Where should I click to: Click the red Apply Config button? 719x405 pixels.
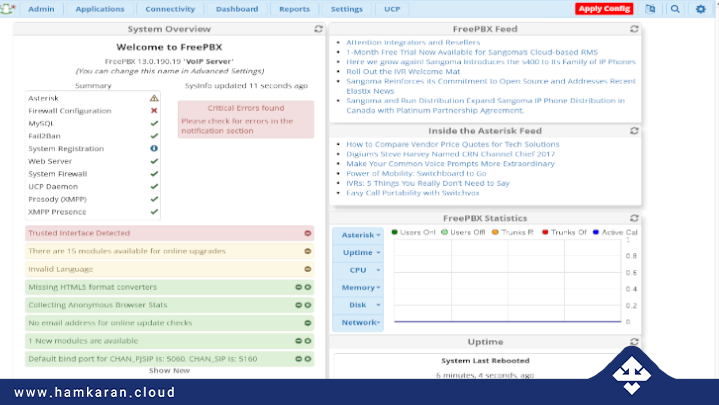click(x=604, y=9)
